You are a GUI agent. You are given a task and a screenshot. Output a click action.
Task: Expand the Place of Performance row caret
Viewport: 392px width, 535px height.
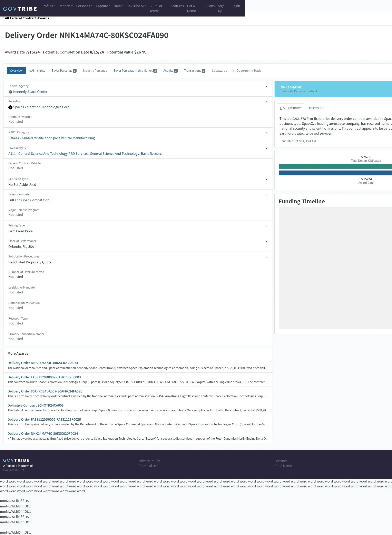[266, 242]
